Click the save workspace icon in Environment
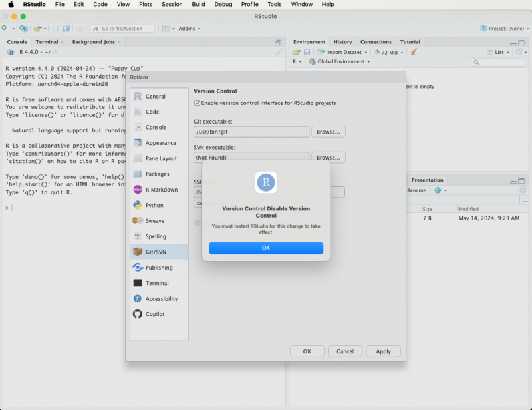 tap(307, 53)
